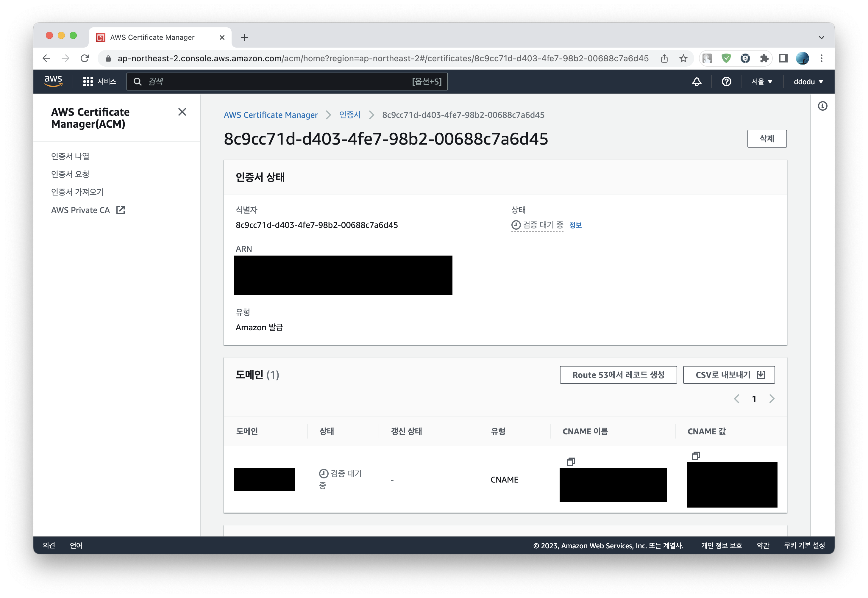The height and width of the screenshot is (598, 868).
Task: Open 인증서 가져오기 in sidebar
Action: [77, 192]
